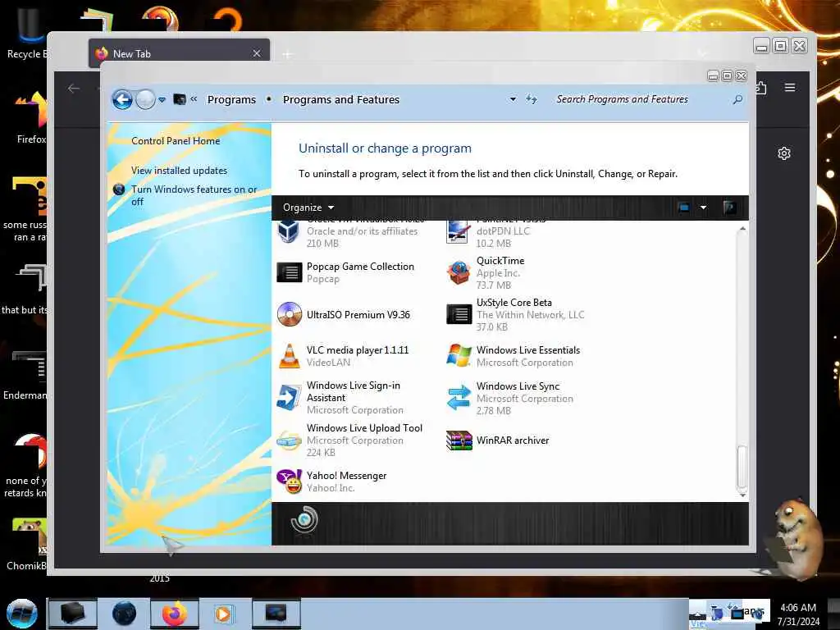The width and height of the screenshot is (840, 630).
Task: Click the Control Panel icon in address bar
Action: 180,99
